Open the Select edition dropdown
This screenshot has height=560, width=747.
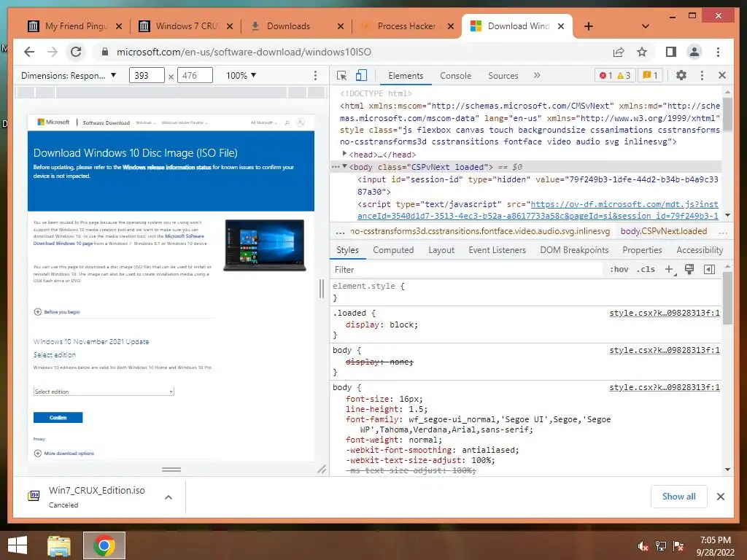point(104,392)
